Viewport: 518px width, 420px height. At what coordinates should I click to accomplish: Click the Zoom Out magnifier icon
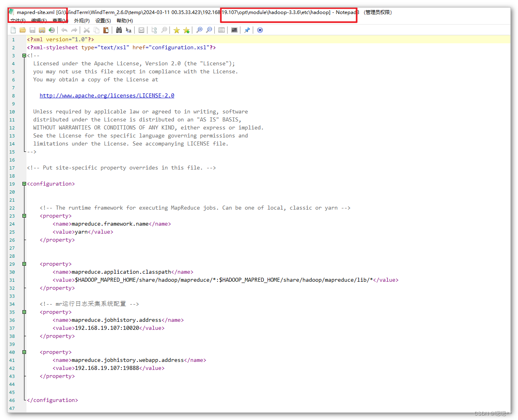click(209, 30)
